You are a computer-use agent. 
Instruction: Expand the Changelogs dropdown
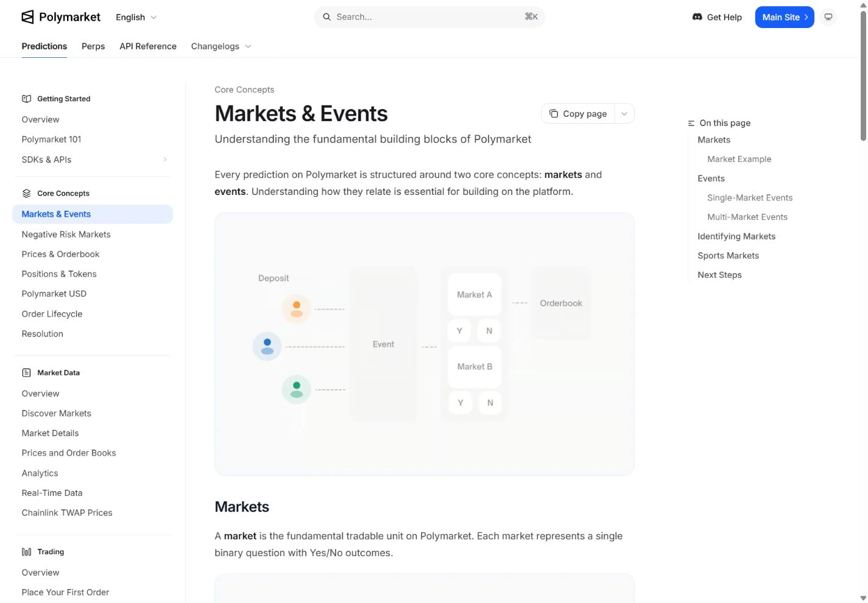221,46
